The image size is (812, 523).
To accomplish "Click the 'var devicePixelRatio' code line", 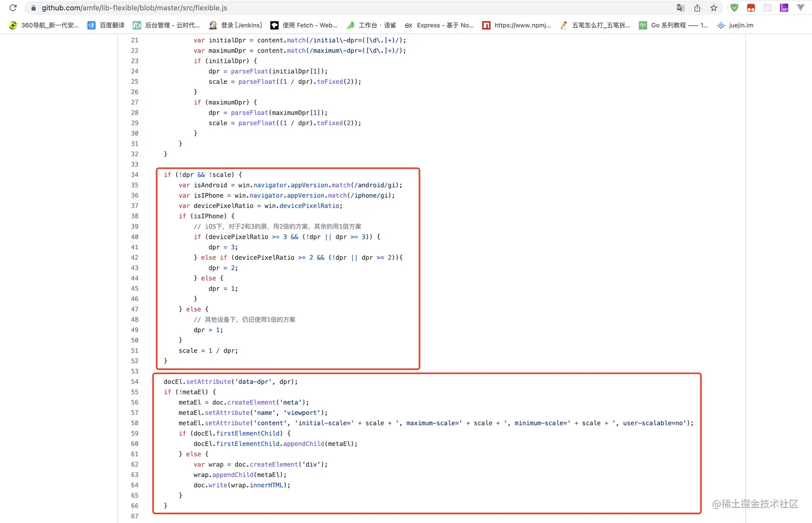I will click(260, 206).
